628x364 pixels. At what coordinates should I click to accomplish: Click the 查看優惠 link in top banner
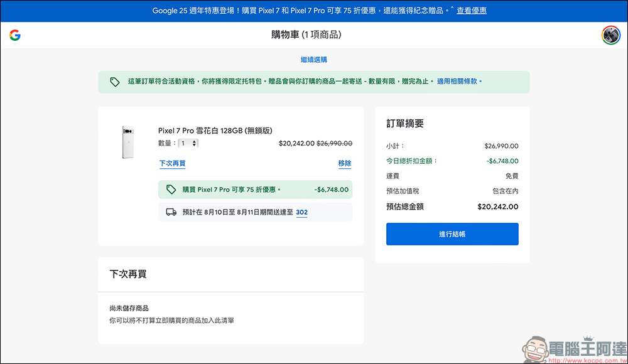(x=472, y=11)
